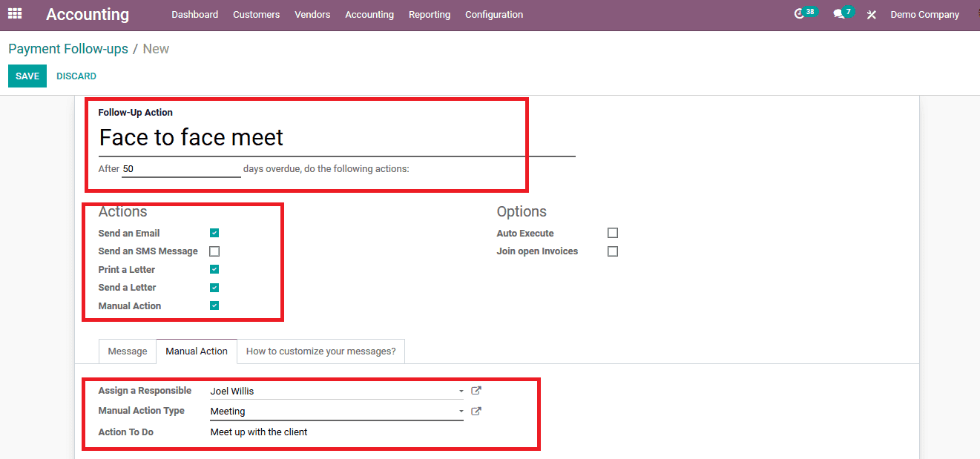Click the Follow-Up Action label
980x459 pixels.
[x=136, y=113]
